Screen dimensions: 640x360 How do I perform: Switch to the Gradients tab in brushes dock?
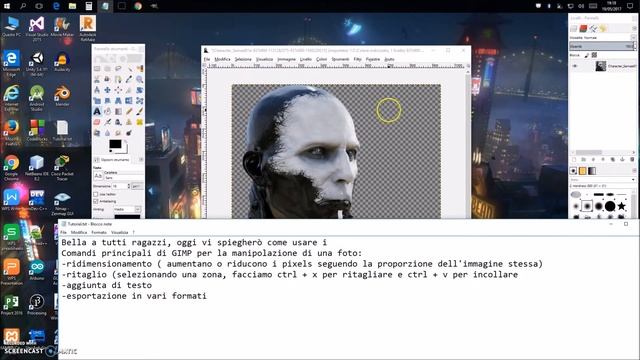[x=592, y=171]
